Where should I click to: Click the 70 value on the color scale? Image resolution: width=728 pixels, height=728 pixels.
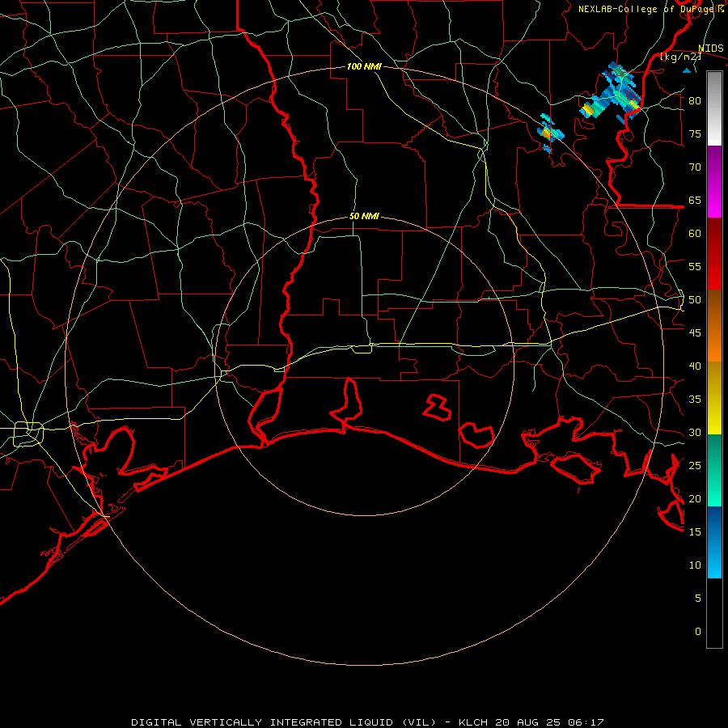click(x=695, y=167)
